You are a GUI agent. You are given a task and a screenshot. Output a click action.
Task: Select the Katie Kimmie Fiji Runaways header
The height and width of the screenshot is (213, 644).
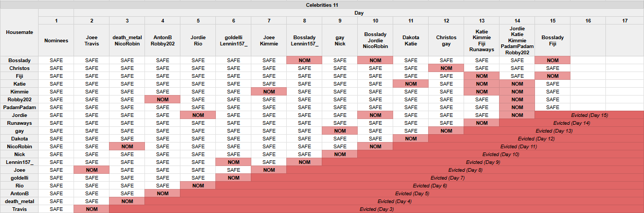coord(481,40)
